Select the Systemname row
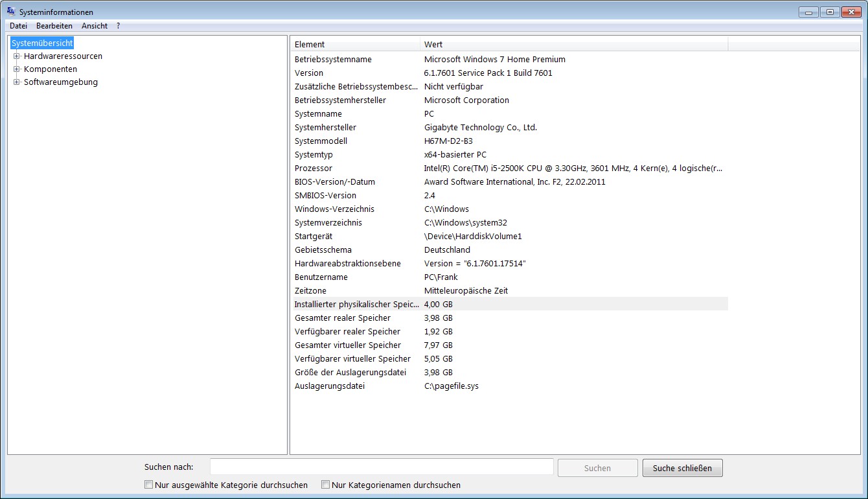Viewport: 868px width, 499px height. click(x=509, y=113)
